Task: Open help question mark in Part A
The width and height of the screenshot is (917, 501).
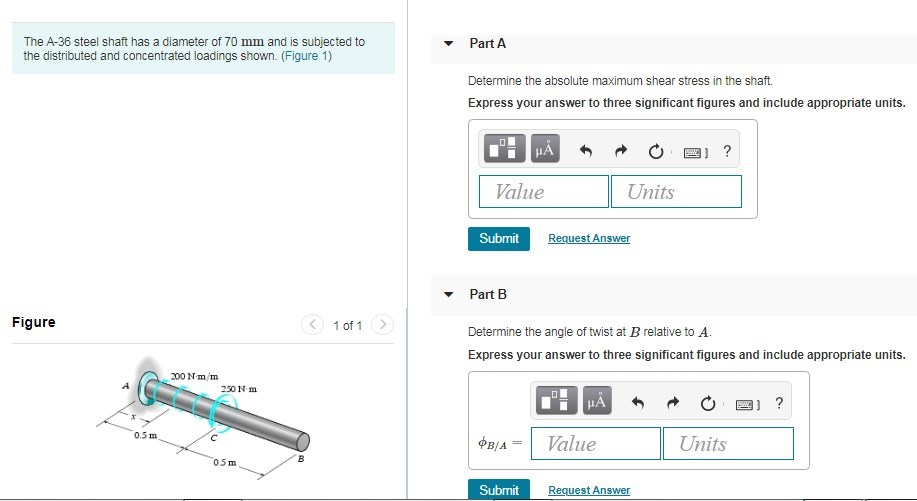Action: pyautogui.click(x=727, y=151)
